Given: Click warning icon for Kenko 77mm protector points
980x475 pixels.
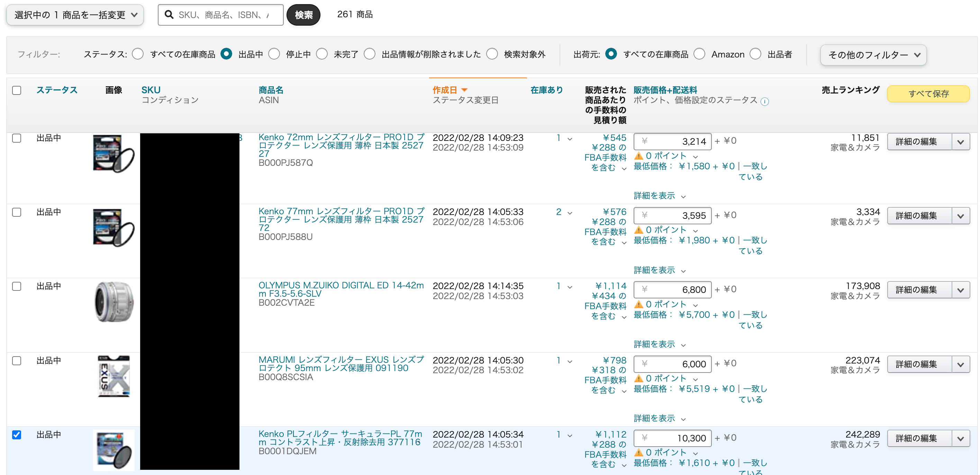Looking at the screenshot, I should (x=639, y=230).
